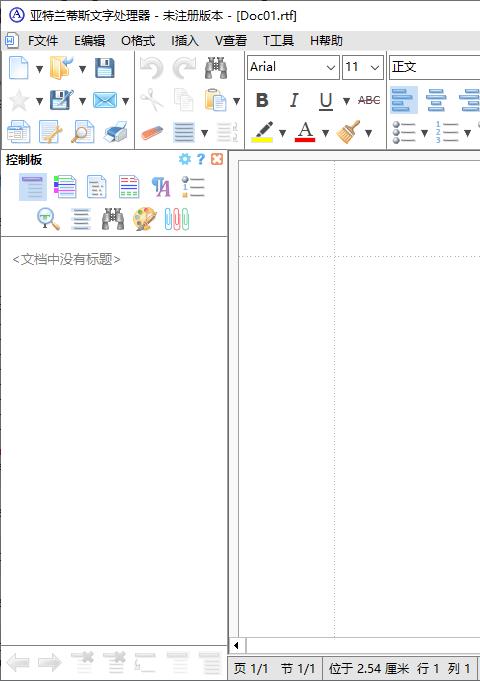Open control panel paper clips icon
The height and width of the screenshot is (681, 480).
[x=177, y=219]
